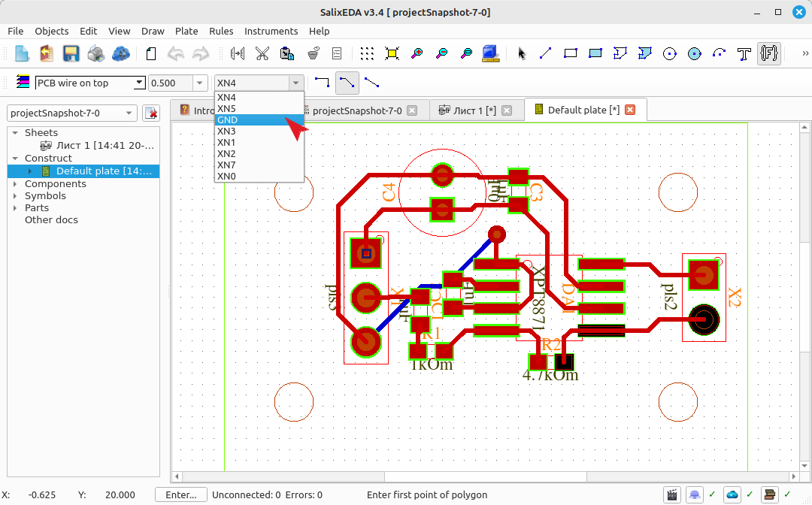Click the trash bin delete icon
The height and width of the screenshot is (505, 812).
pos(313,53)
